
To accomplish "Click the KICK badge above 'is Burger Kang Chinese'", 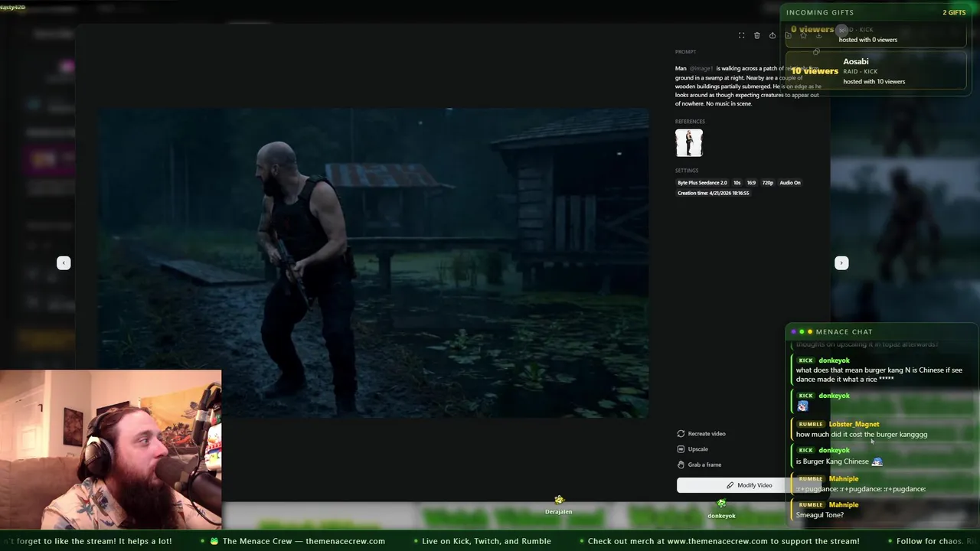I will click(805, 450).
